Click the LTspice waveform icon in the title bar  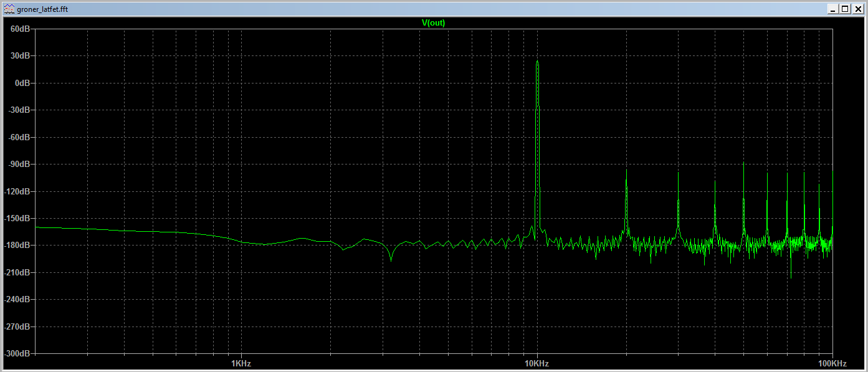pos(8,9)
